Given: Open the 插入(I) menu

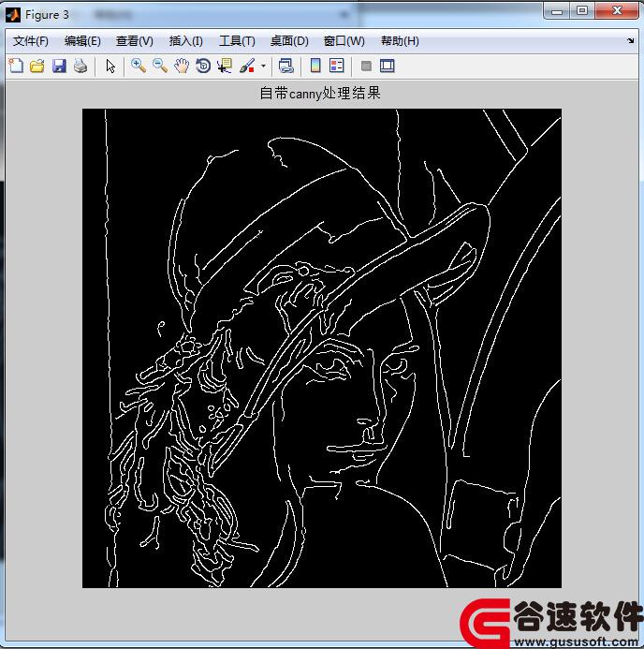Looking at the screenshot, I should point(185,41).
